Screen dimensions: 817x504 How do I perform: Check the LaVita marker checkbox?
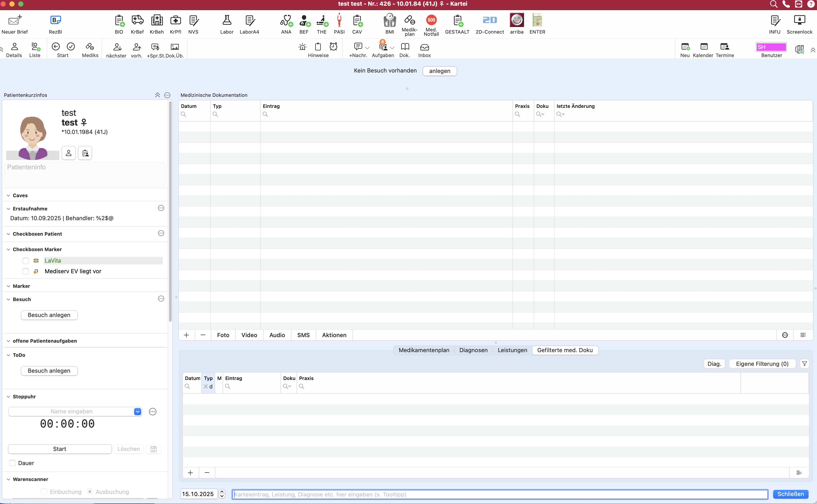[26, 261]
